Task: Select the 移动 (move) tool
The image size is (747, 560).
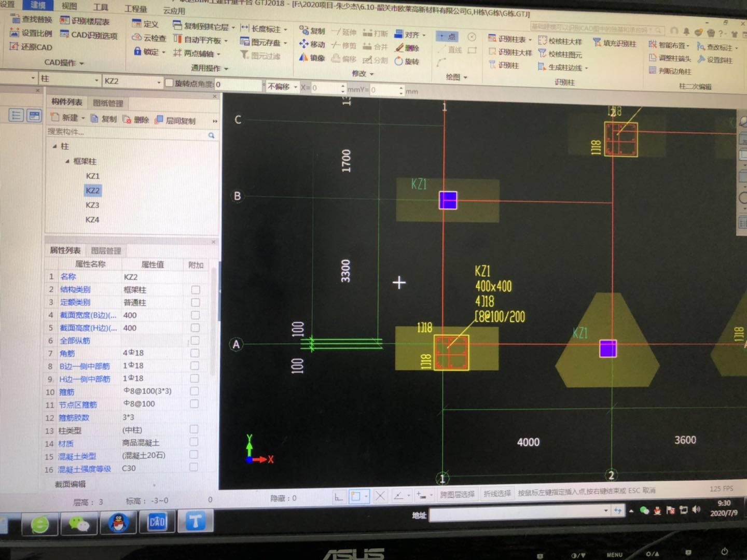Action: pos(312,45)
